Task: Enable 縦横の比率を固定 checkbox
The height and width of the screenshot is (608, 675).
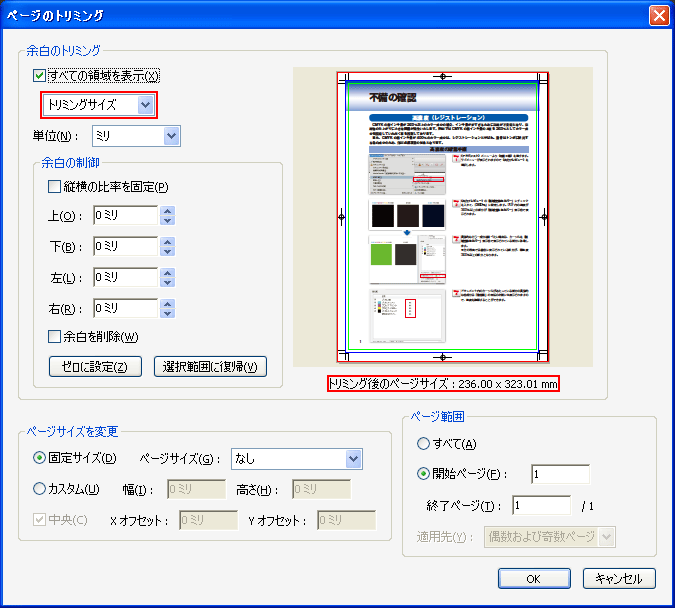Action: coord(55,186)
